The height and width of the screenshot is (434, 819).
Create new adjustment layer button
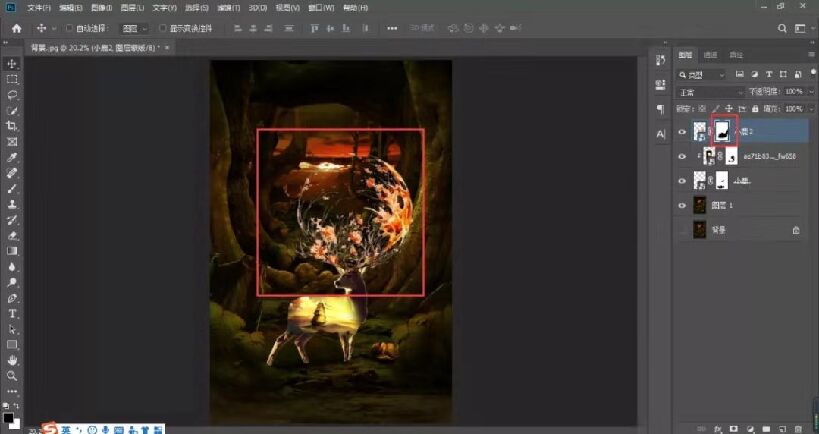750,429
